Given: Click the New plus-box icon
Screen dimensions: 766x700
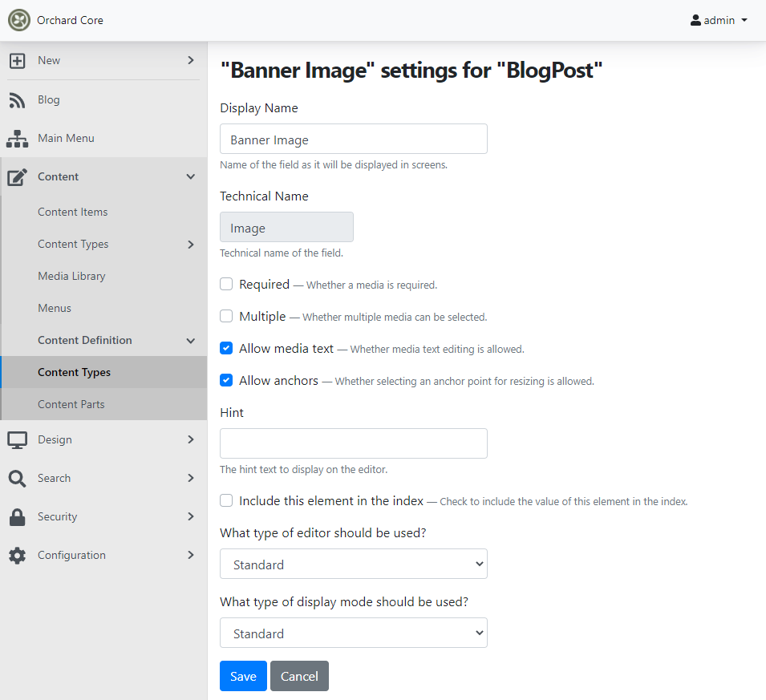Looking at the screenshot, I should (x=17, y=61).
